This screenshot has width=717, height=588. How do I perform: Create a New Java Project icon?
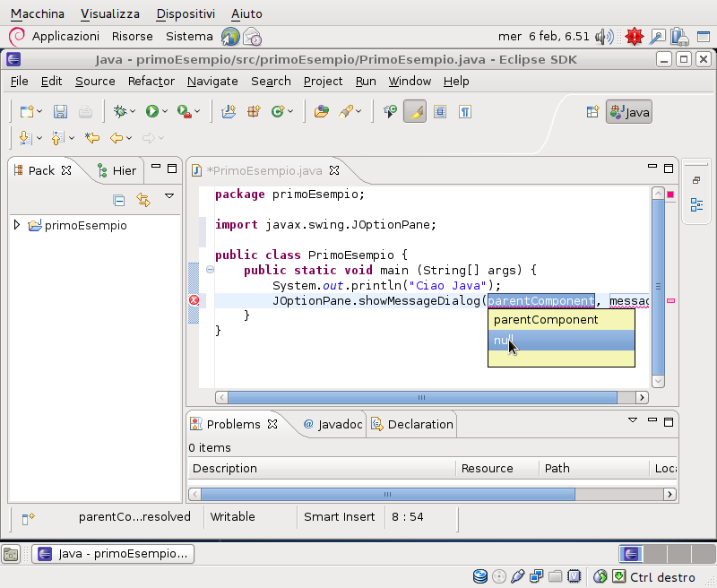[x=229, y=111]
